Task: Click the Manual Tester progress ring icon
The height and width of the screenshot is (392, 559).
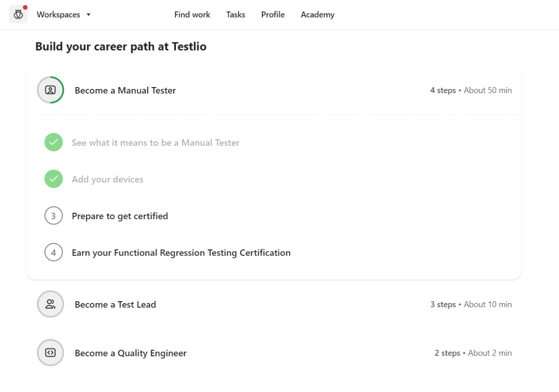Action: [50, 90]
